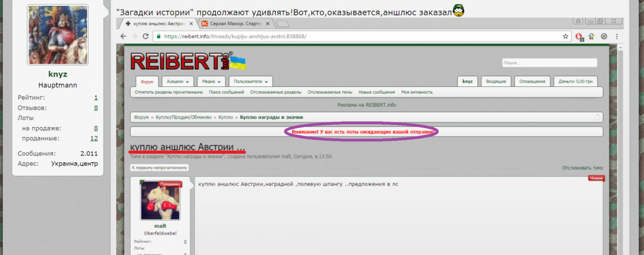Screen dimensions: 644x255
Task: Reload the page with the refresh icon
Action: coord(145,36)
